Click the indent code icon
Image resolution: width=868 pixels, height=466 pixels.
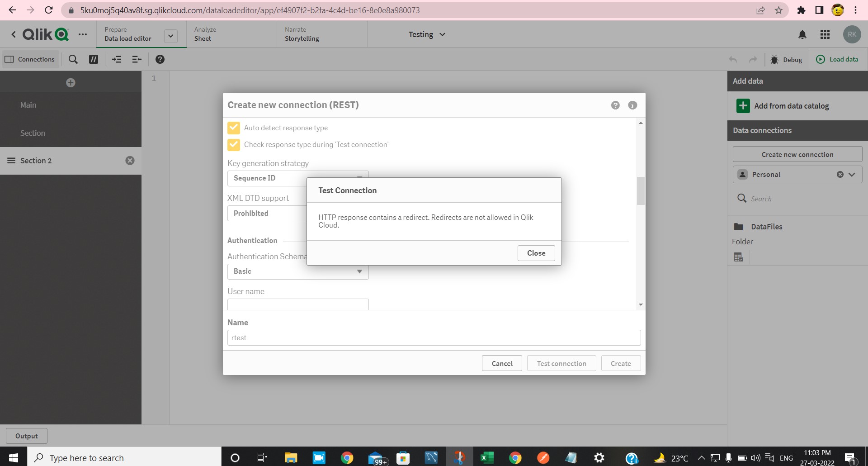pyautogui.click(x=117, y=59)
